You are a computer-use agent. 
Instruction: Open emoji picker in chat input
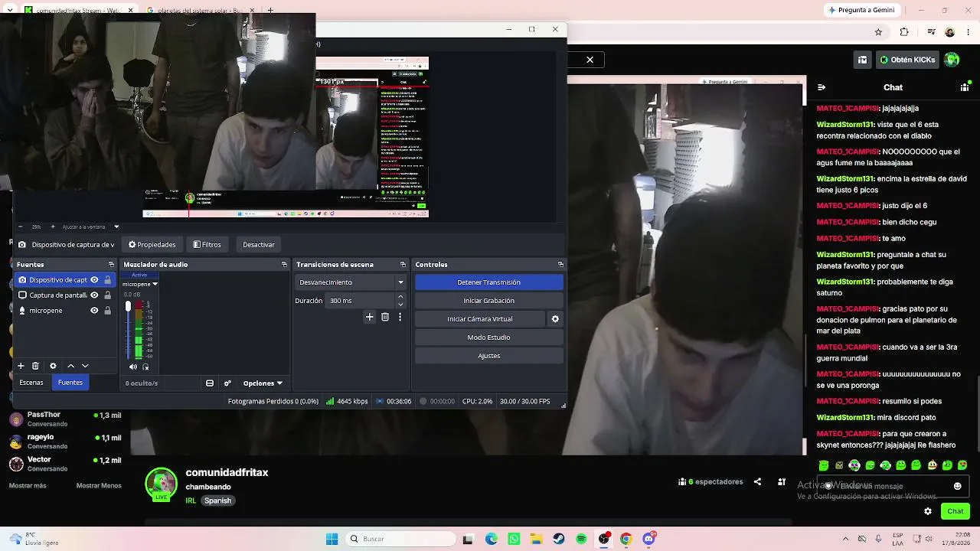click(957, 486)
